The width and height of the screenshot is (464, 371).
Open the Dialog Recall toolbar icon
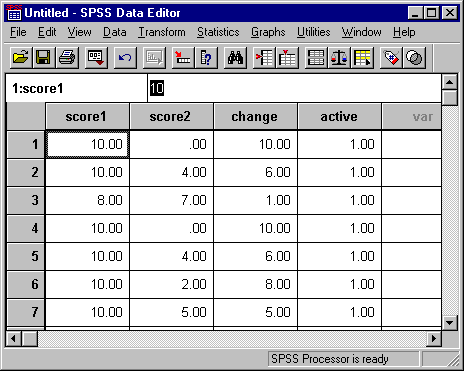tap(96, 58)
